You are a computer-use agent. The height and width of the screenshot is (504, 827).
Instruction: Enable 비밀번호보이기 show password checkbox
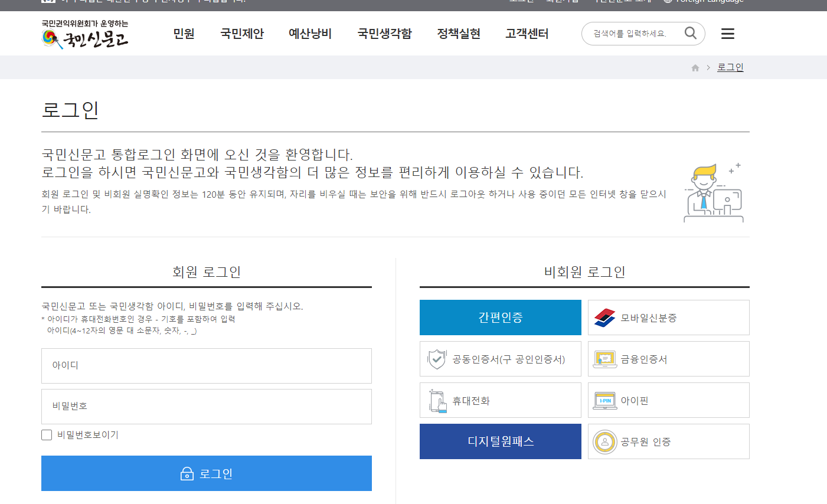point(47,434)
